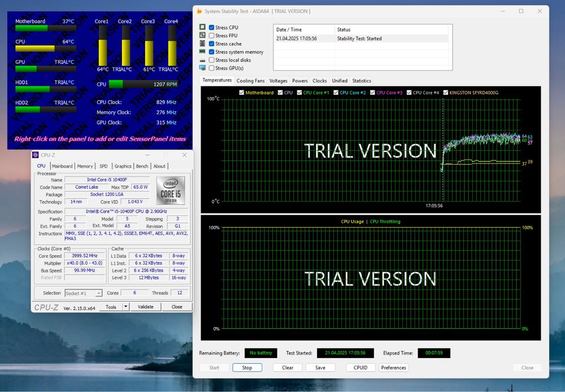Switch to the Clocks tab in AIDA64
The height and width of the screenshot is (392, 565).
320,81
